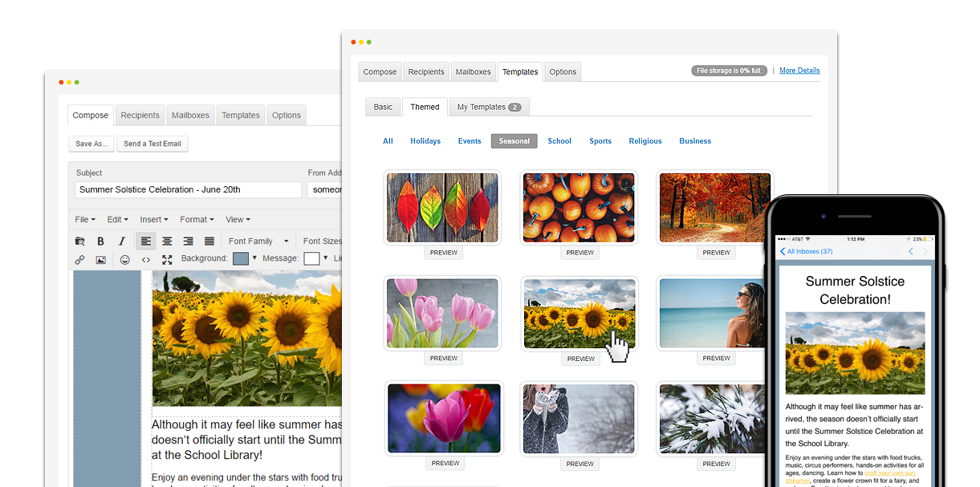
Task: Click the insert link chain icon
Action: pos(79,259)
